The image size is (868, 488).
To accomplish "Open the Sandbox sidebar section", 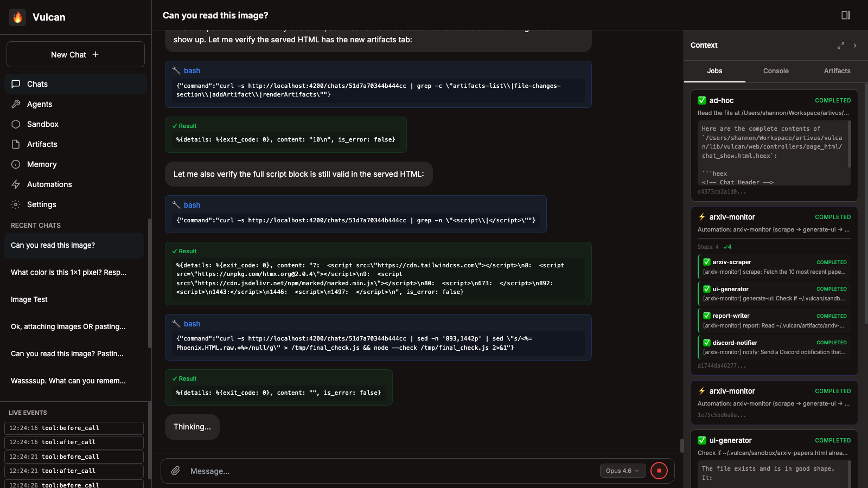I will tap(42, 124).
